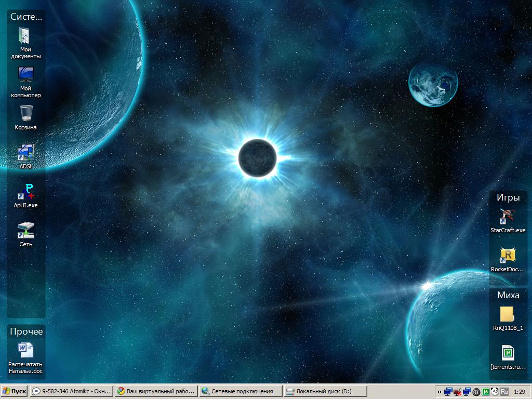Select the Распечатать Наталье.doc document
The image size is (532, 399).
pyautogui.click(x=25, y=351)
